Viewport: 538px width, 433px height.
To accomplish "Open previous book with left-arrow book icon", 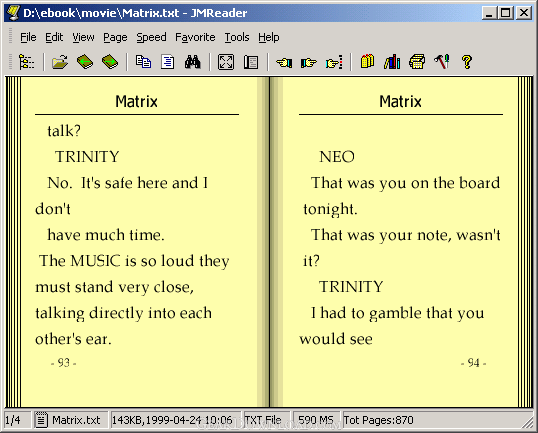I will point(85,62).
